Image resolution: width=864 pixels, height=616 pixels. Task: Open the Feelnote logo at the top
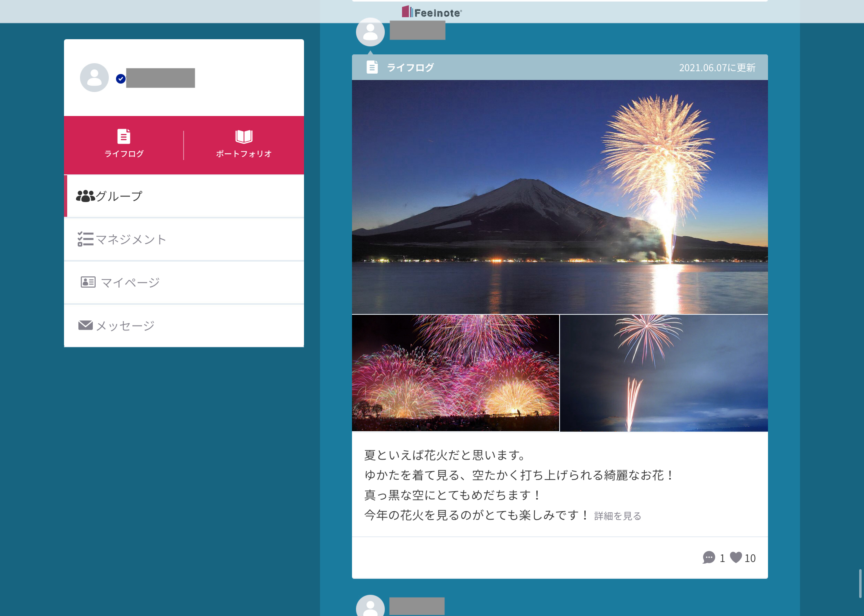coord(432,12)
